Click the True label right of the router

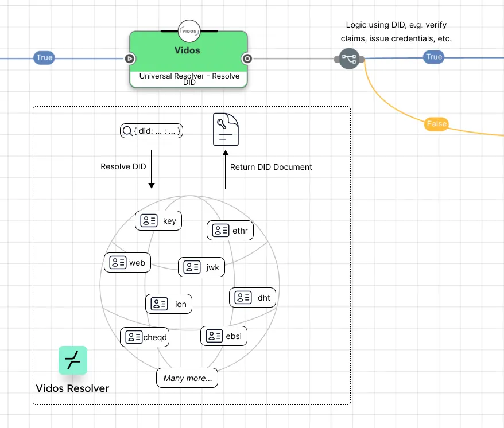click(433, 57)
